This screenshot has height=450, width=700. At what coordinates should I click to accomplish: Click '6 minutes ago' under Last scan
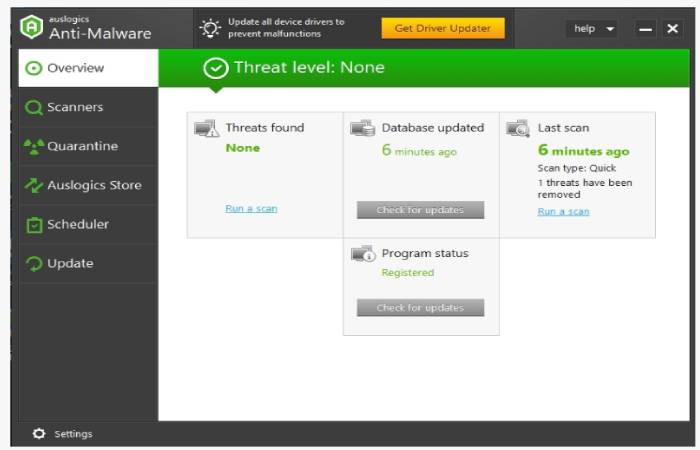(x=583, y=150)
